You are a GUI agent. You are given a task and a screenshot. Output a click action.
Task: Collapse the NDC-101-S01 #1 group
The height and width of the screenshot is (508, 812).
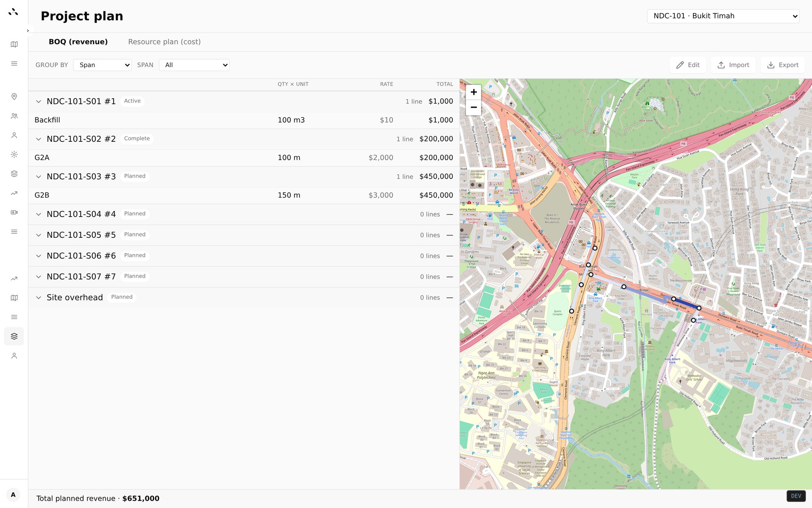tap(39, 102)
